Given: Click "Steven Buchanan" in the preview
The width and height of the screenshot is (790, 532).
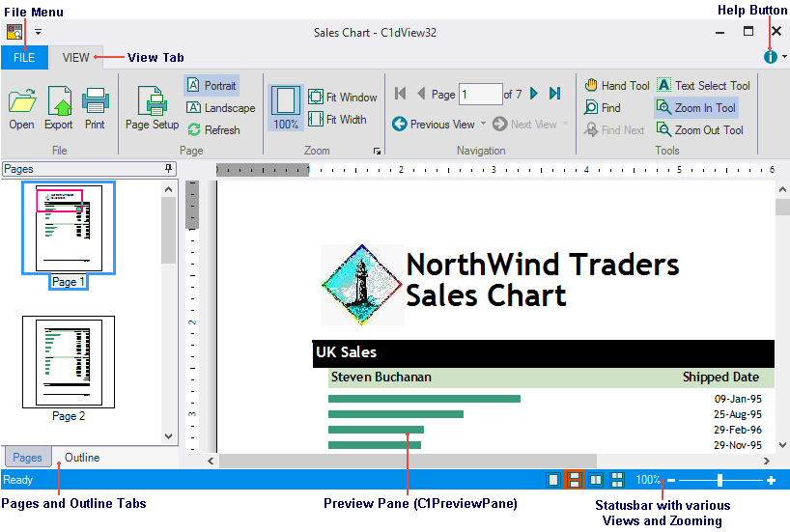Looking at the screenshot, I should (381, 378).
